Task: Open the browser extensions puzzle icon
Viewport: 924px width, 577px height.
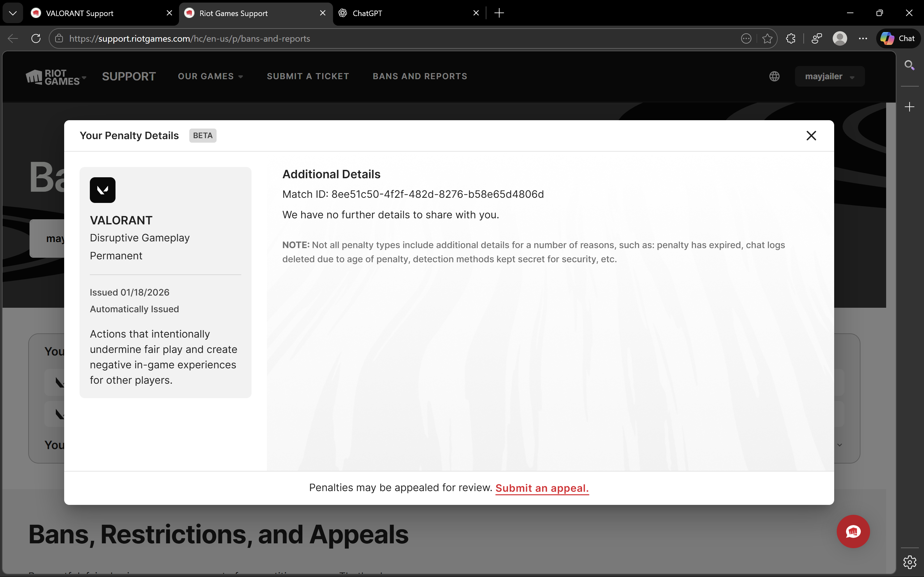Action: 791,38
